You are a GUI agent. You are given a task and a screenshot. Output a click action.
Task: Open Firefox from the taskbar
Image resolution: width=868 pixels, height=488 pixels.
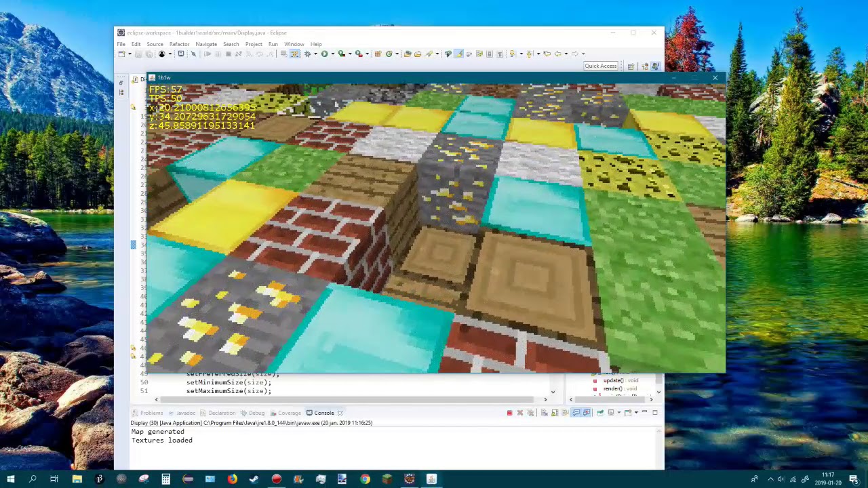click(x=233, y=479)
